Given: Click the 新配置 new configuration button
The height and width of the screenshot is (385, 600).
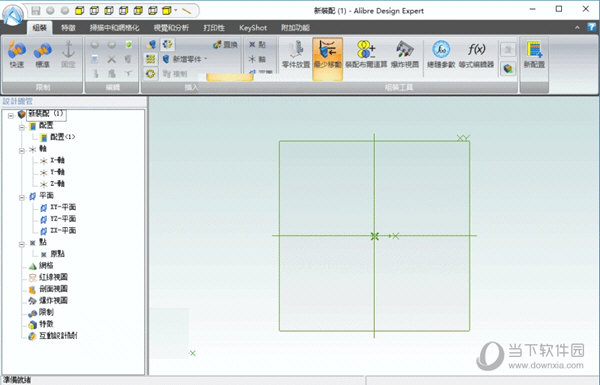Looking at the screenshot, I should [x=534, y=55].
